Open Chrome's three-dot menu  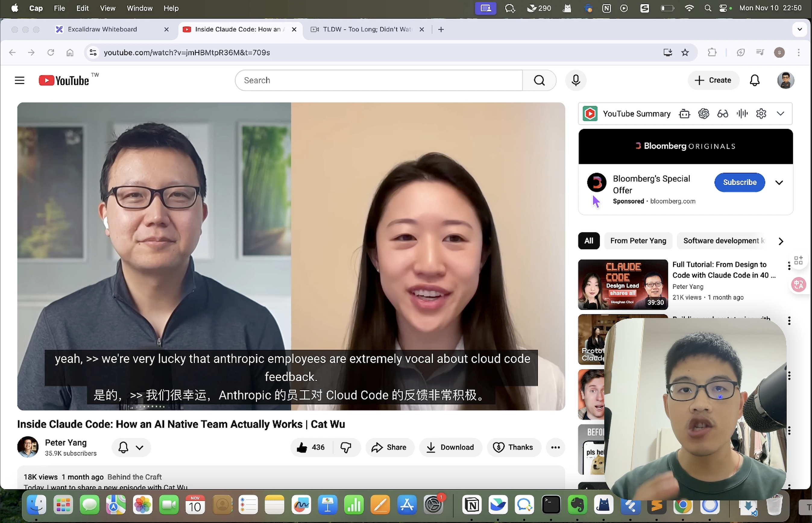[798, 52]
